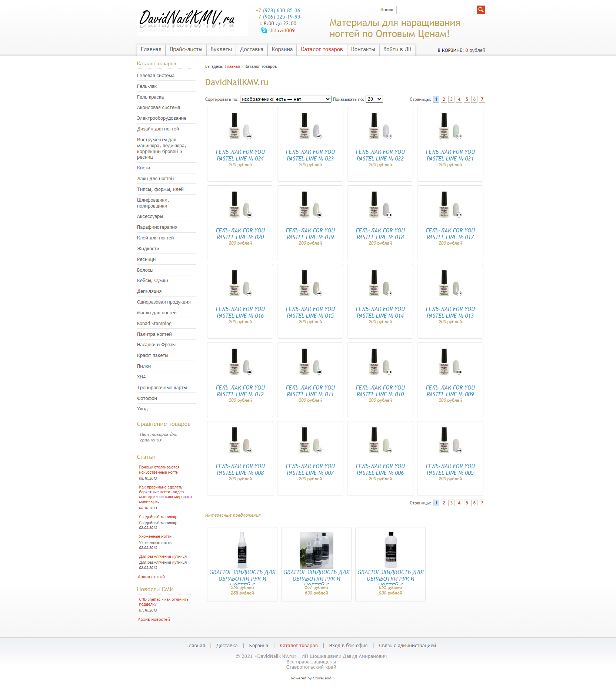This screenshot has height=689, width=616.
Task: Go to page 7 in top pagination
Action: tap(482, 99)
